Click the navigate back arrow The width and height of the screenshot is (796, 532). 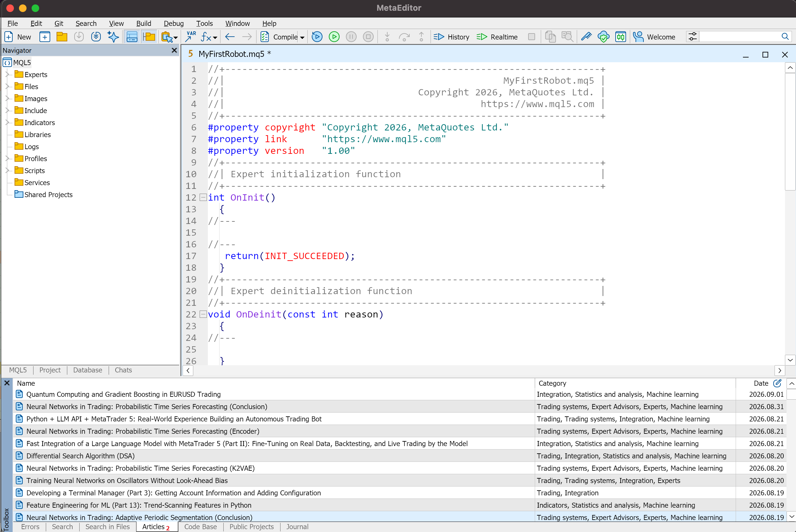pos(230,37)
